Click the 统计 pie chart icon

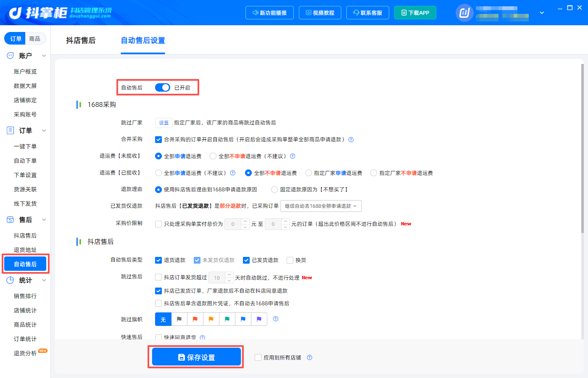[x=10, y=280]
